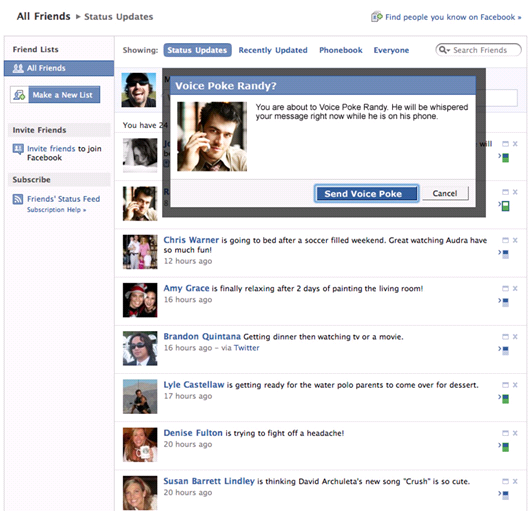Click the All Friends people icon
The image size is (531, 511).
(x=18, y=68)
